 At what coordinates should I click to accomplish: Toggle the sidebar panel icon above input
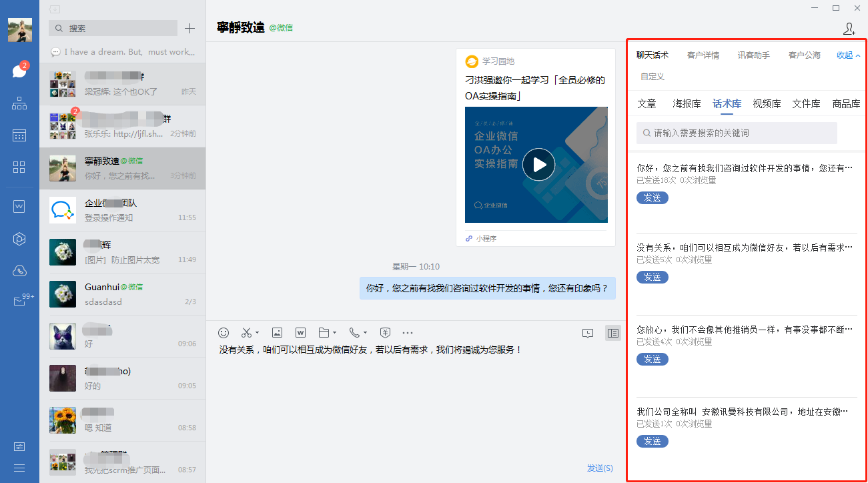click(613, 332)
